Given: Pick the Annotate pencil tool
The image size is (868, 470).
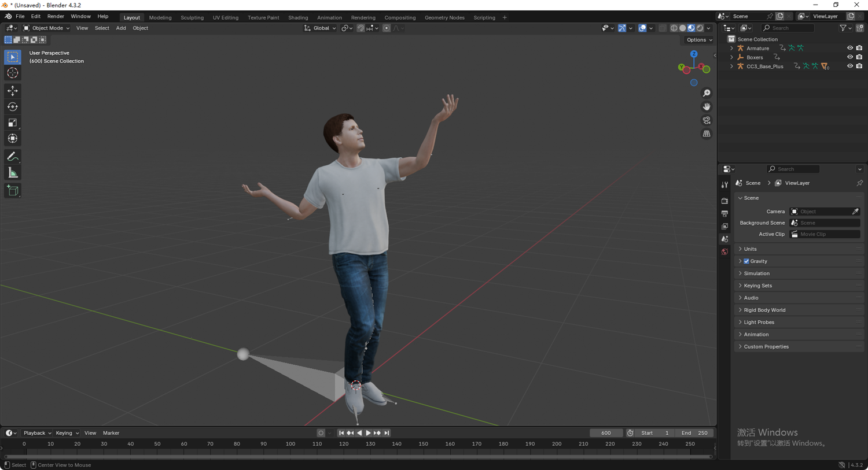Looking at the screenshot, I should point(13,157).
